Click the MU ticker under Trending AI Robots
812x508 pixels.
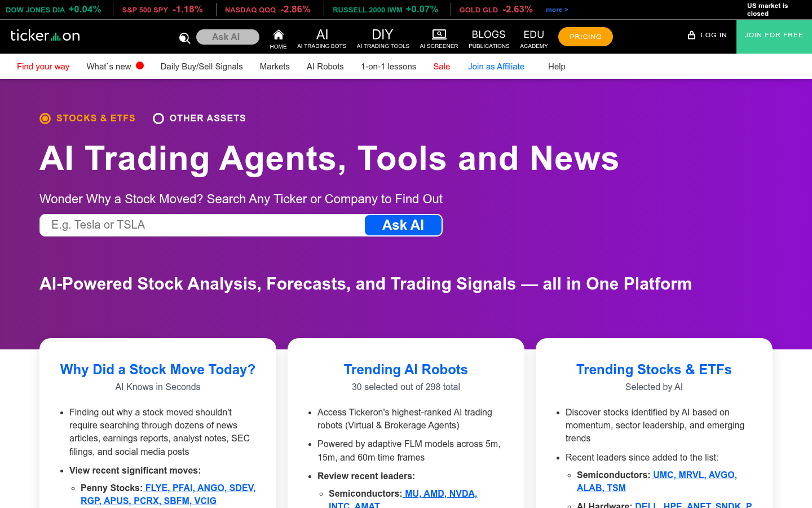click(x=412, y=493)
